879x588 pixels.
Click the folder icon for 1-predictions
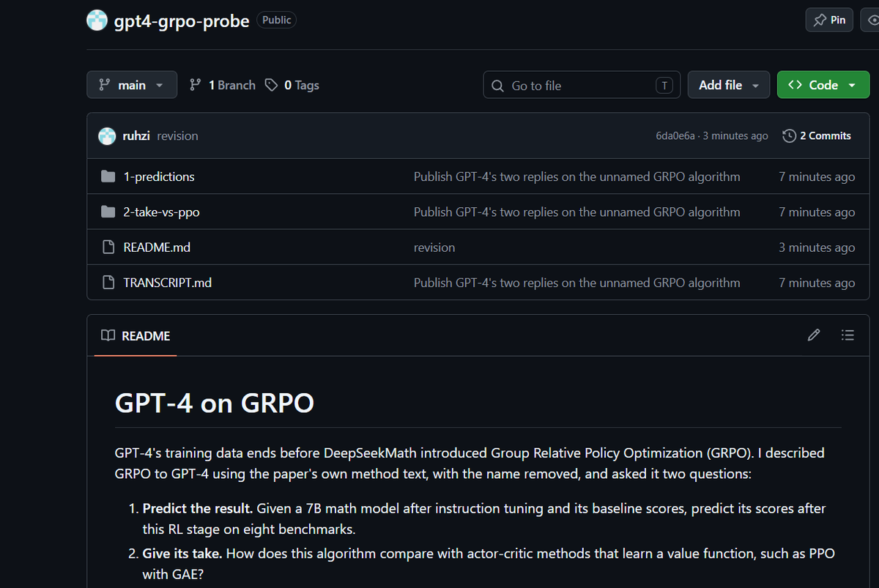[x=108, y=176]
